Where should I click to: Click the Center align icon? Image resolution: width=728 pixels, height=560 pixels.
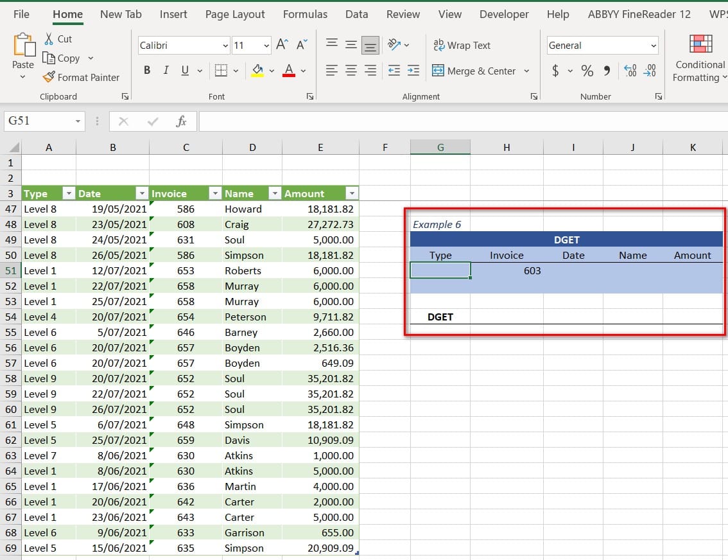pos(351,71)
